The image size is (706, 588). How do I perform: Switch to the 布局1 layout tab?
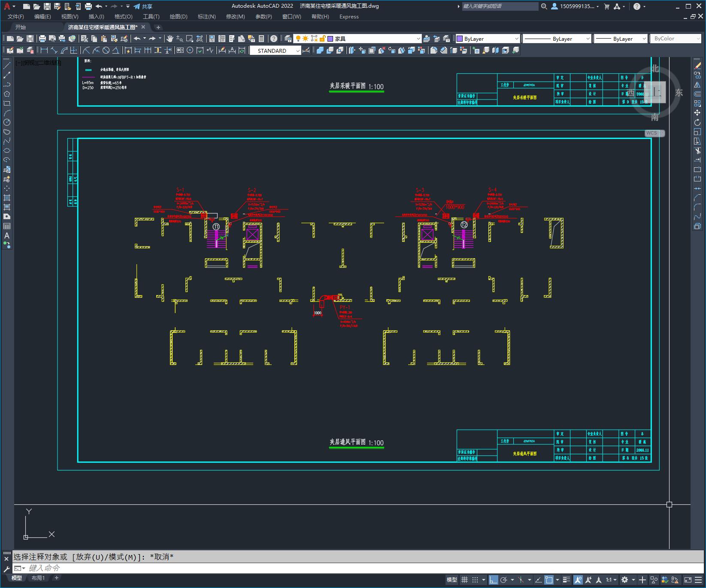point(38,578)
